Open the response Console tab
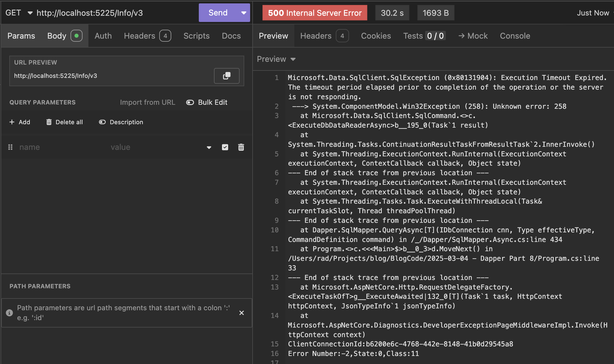614x364 pixels. coord(515,36)
